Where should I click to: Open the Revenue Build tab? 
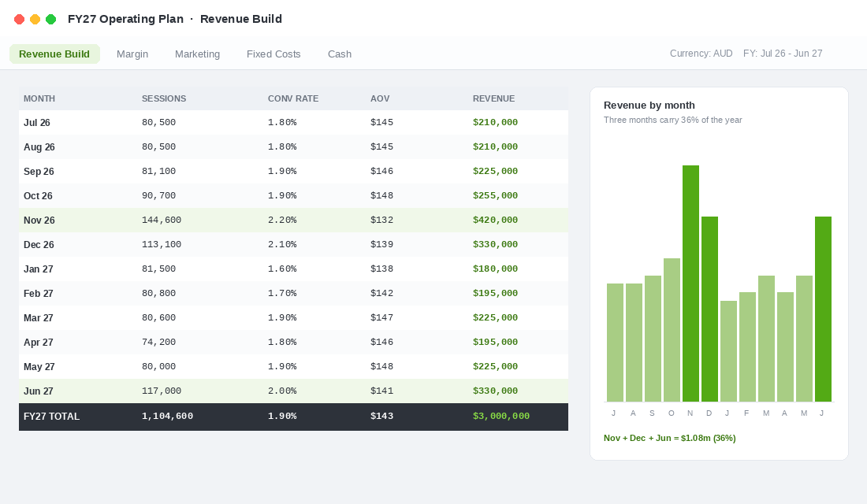pos(54,54)
